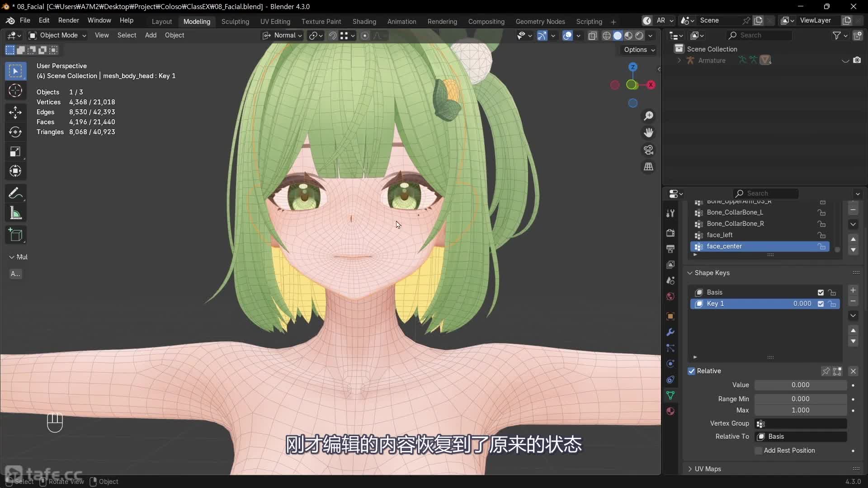Click the 3D Cursor tool
The height and width of the screenshot is (488, 868).
pyautogui.click(x=15, y=91)
